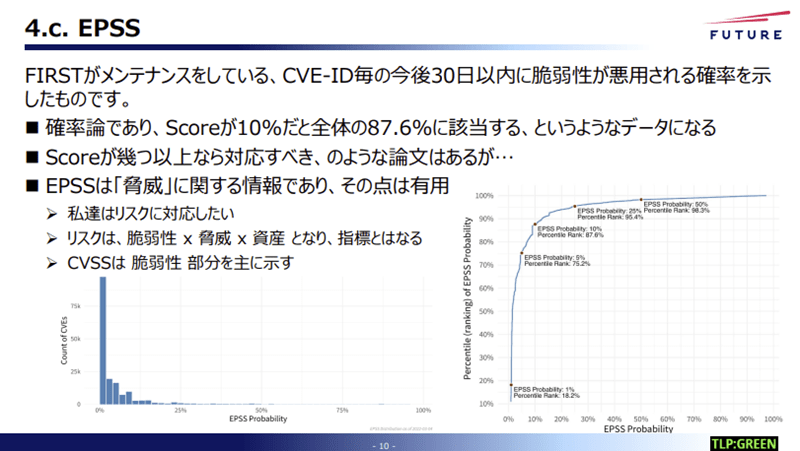
Task: Click the square bullet before '確率論であり'
Action: coord(31,129)
